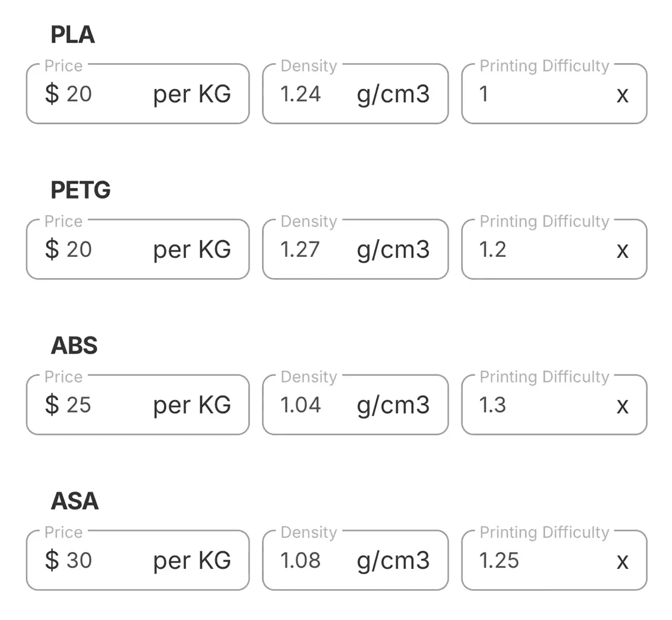672x620 pixels.
Task: Edit PETG Printing Difficulty value 1.2
Action: click(x=535, y=250)
